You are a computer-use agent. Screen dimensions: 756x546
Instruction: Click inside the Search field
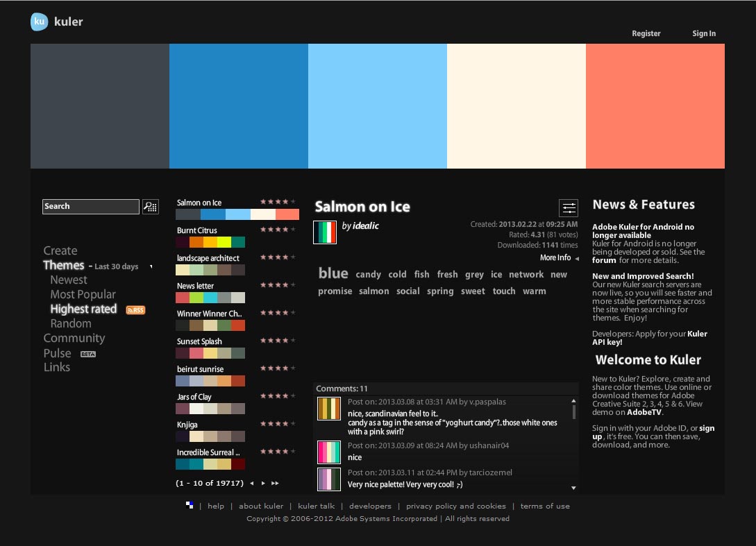pyautogui.click(x=90, y=206)
